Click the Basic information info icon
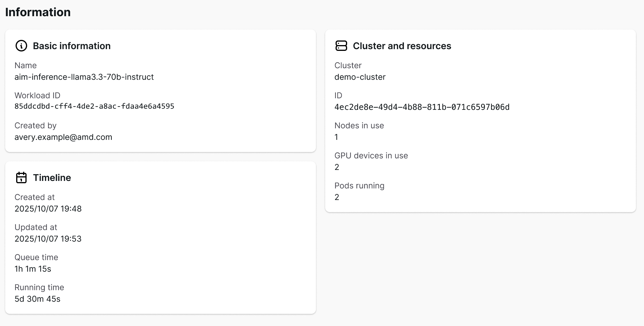The width and height of the screenshot is (644, 326). coord(21,46)
